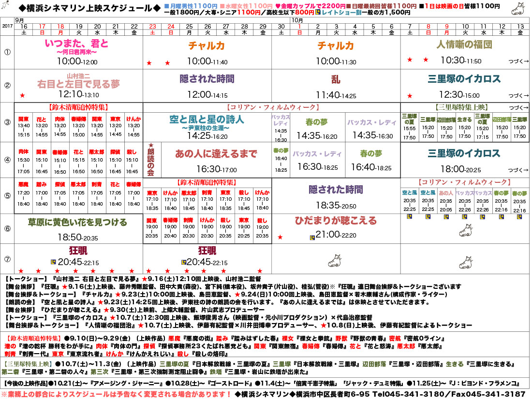Image resolution: width=532 pixels, height=402 pixels.
Task: Click the red star under 右目と左目で見る夢
Action: pyautogui.click(x=22, y=96)
